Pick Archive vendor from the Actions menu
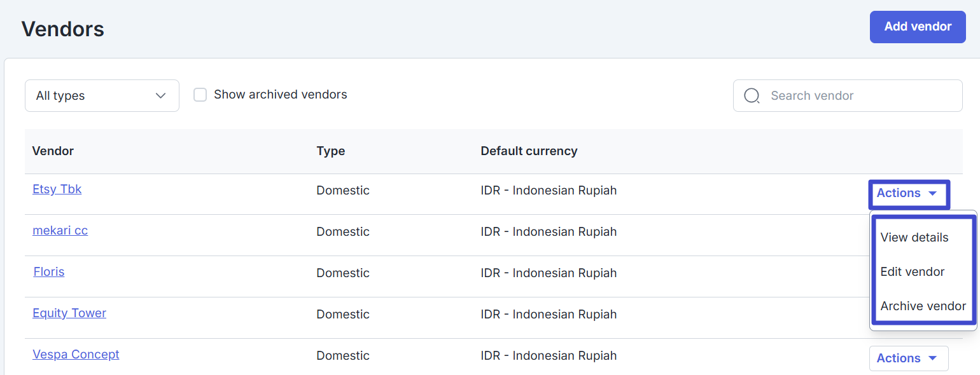 click(923, 306)
